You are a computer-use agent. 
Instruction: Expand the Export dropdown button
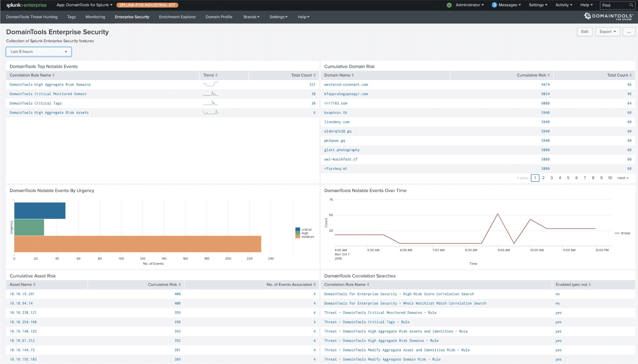coord(607,32)
